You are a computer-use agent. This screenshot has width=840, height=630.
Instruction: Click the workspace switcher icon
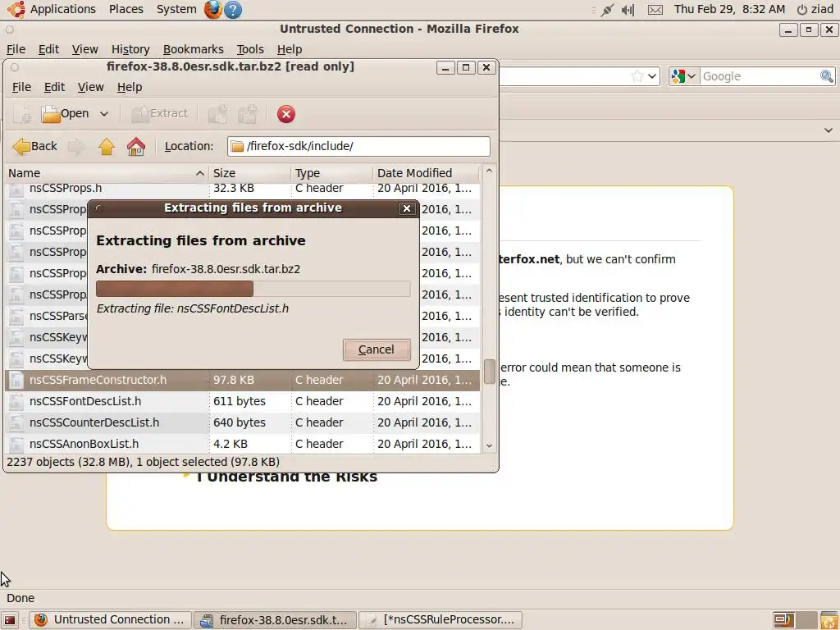(x=794, y=620)
